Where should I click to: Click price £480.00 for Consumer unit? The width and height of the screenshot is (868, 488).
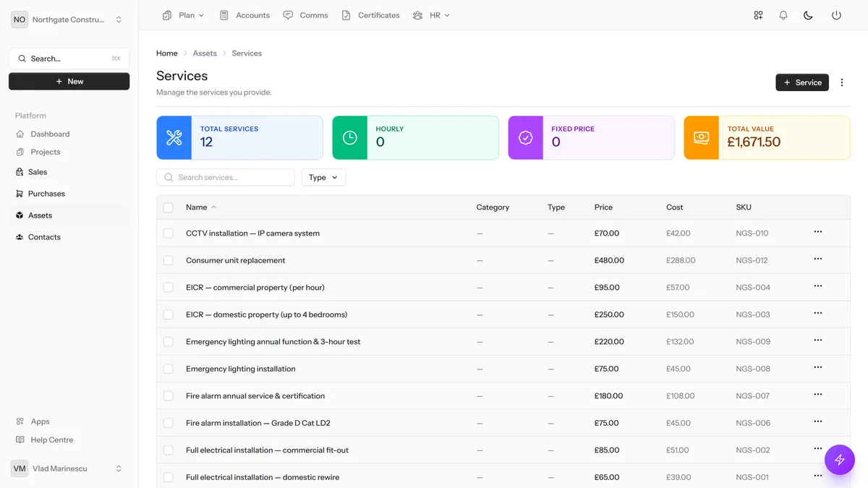(x=609, y=260)
